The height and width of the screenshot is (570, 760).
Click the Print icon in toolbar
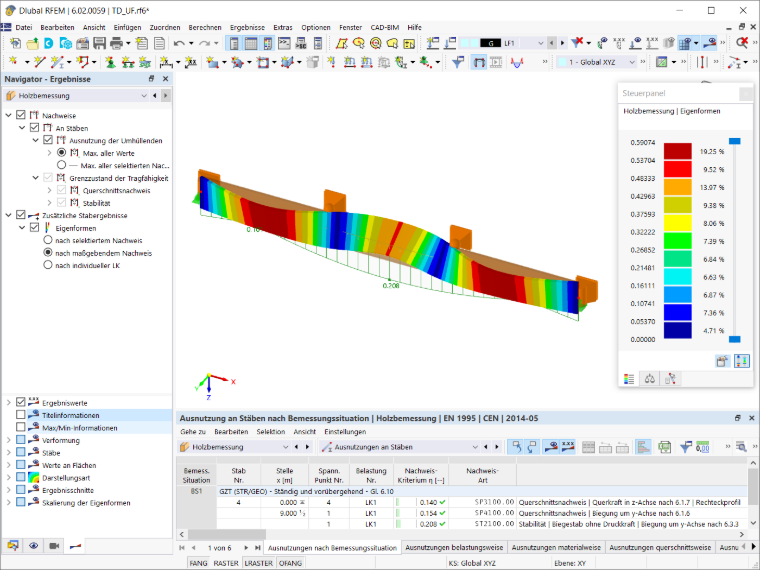tap(116, 43)
